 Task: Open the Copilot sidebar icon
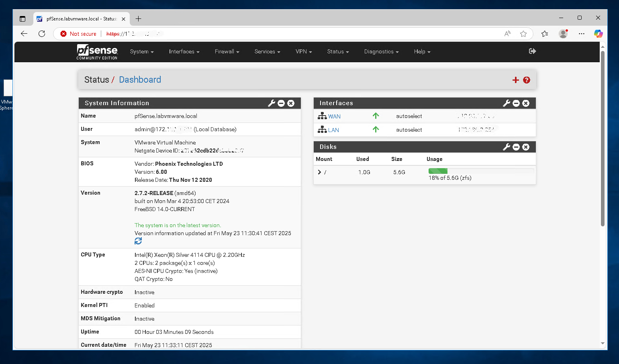(x=599, y=34)
